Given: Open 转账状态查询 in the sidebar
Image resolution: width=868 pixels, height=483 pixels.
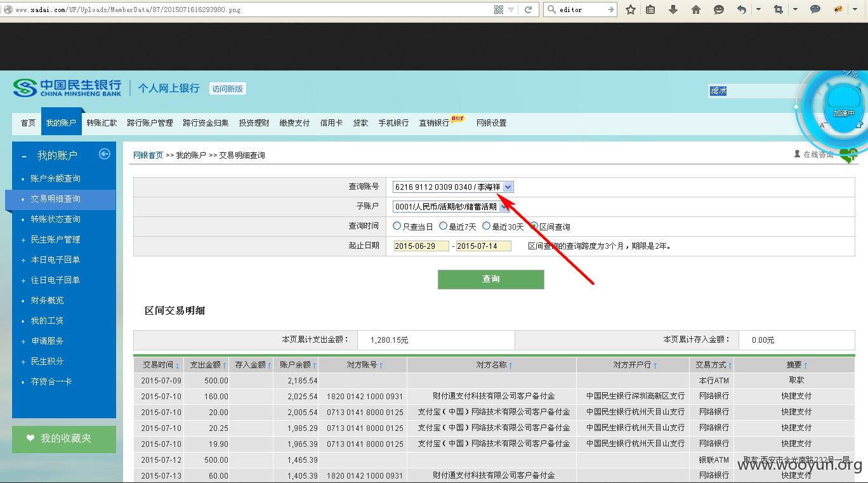Looking at the screenshot, I should [x=55, y=220].
